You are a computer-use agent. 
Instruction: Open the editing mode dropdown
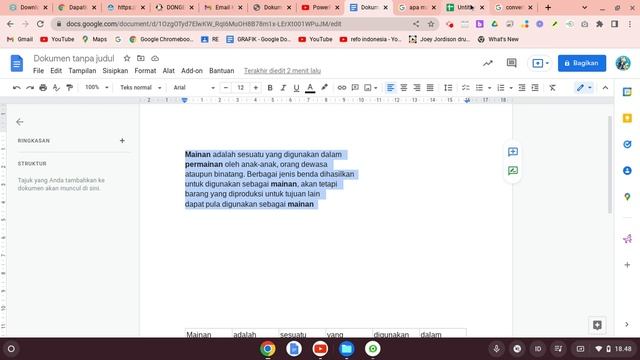coord(584,87)
